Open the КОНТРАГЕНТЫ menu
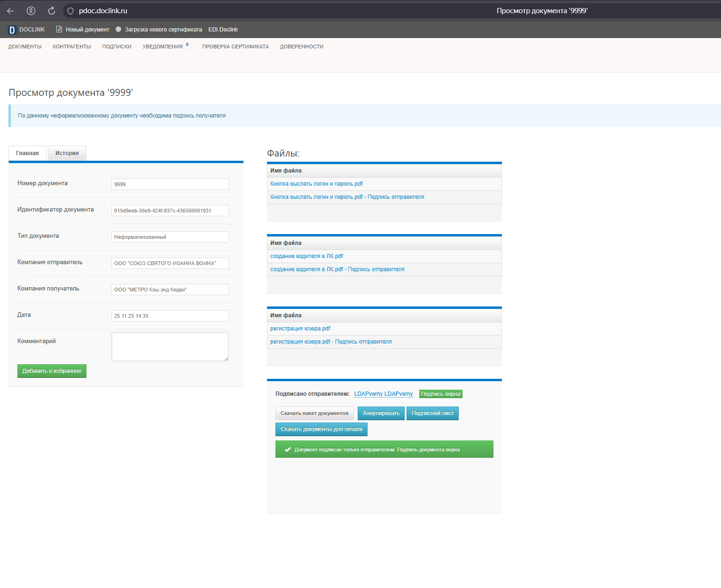 [72, 47]
